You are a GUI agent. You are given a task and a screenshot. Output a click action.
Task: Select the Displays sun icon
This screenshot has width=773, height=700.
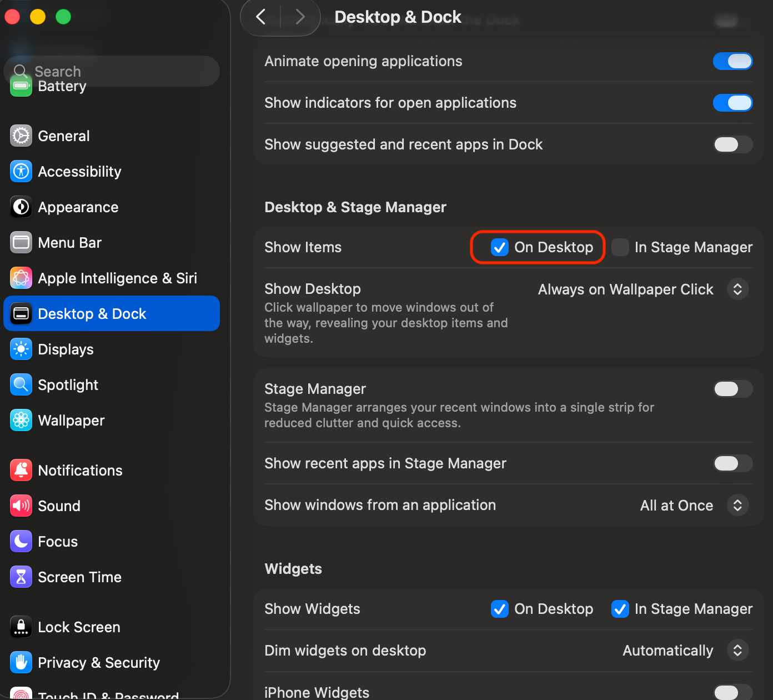(21, 349)
